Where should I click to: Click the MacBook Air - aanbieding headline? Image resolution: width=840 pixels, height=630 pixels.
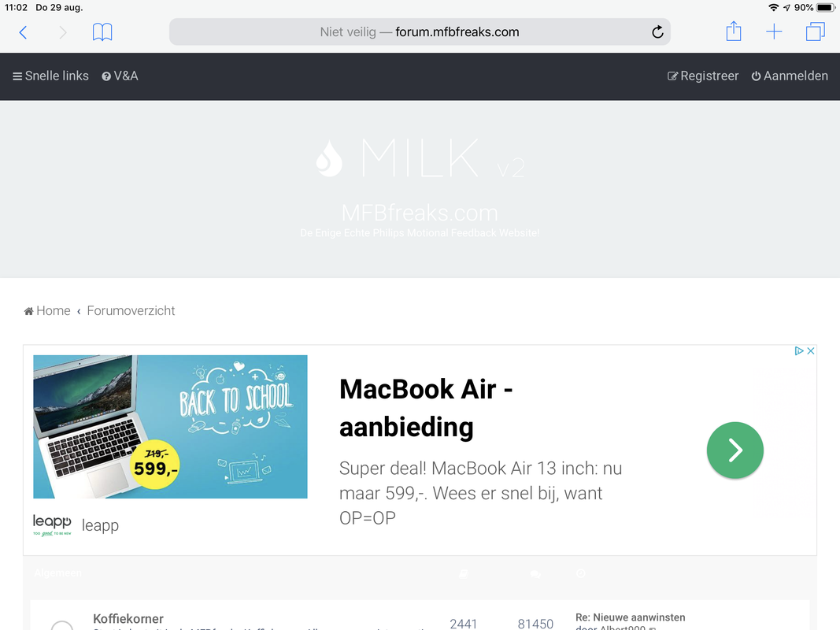pos(426,408)
